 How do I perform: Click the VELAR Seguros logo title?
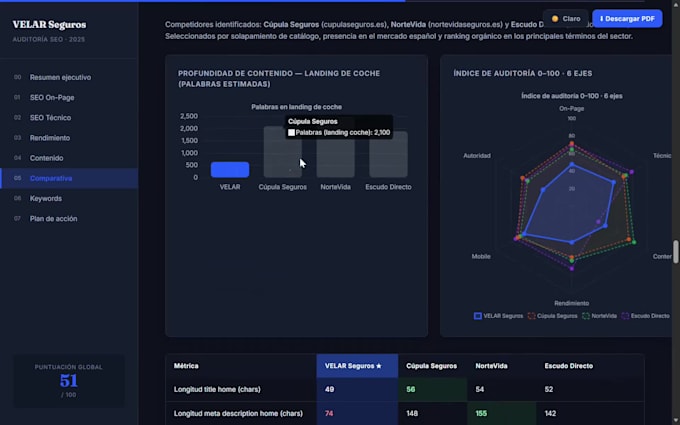[49, 25]
